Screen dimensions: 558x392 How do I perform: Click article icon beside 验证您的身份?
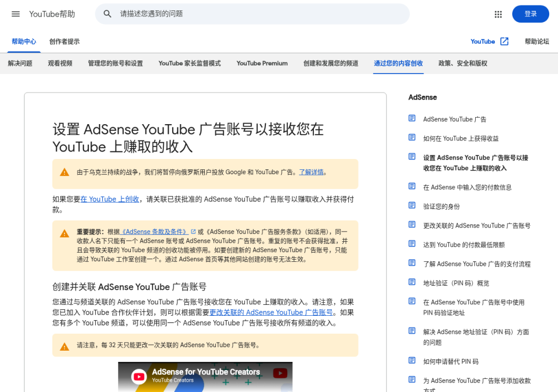[x=412, y=205]
